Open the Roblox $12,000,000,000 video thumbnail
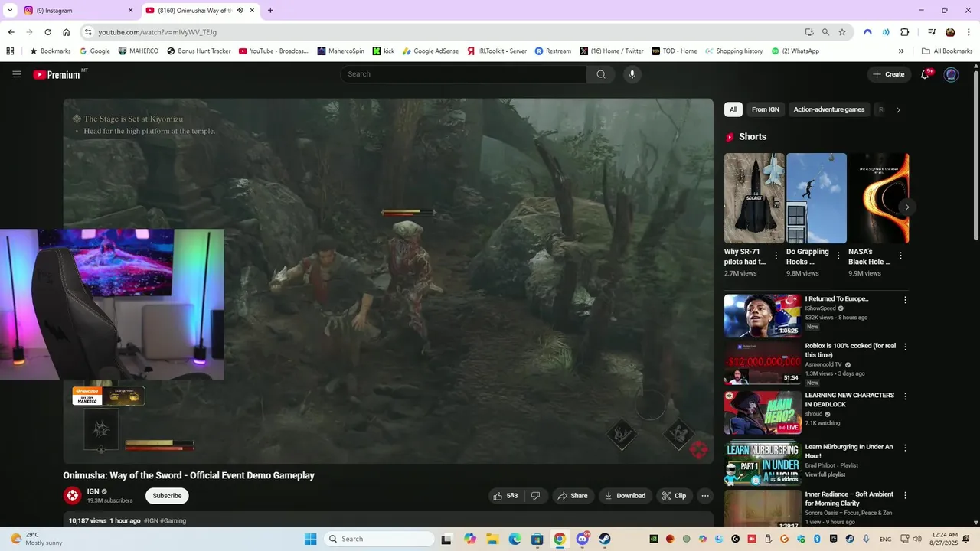 pos(763,363)
